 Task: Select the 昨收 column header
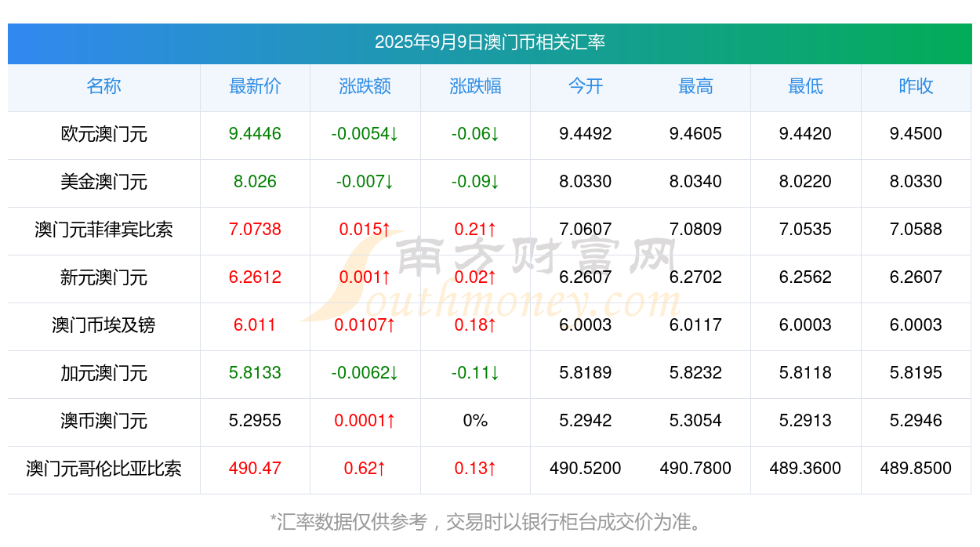pos(916,86)
